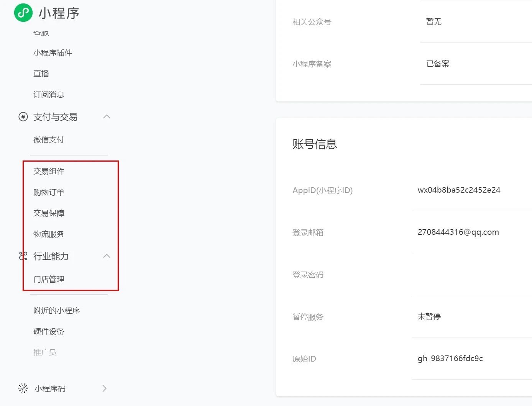Image resolution: width=532 pixels, height=406 pixels.
Task: Click the 小程序备案 label
Action: click(x=312, y=64)
